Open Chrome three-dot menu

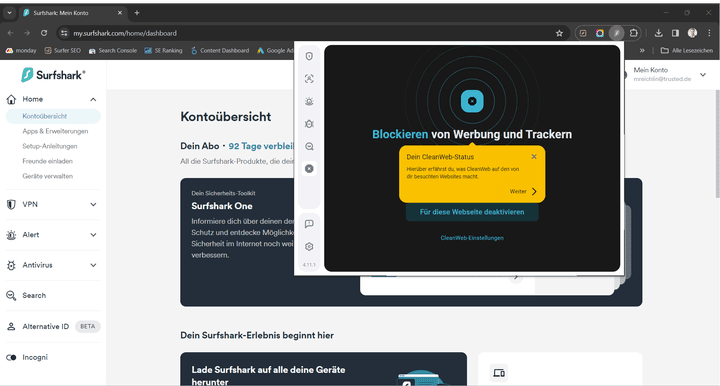click(x=709, y=33)
